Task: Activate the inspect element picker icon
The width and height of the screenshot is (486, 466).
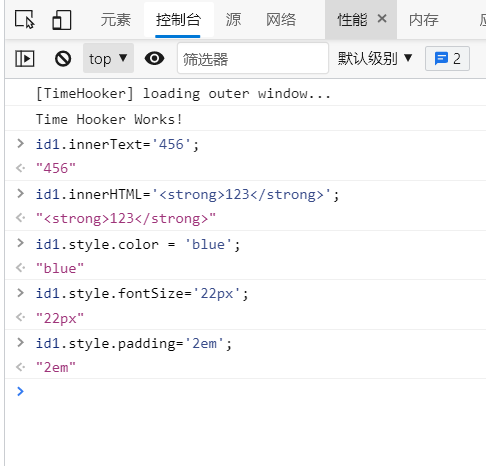Action: tap(25, 19)
